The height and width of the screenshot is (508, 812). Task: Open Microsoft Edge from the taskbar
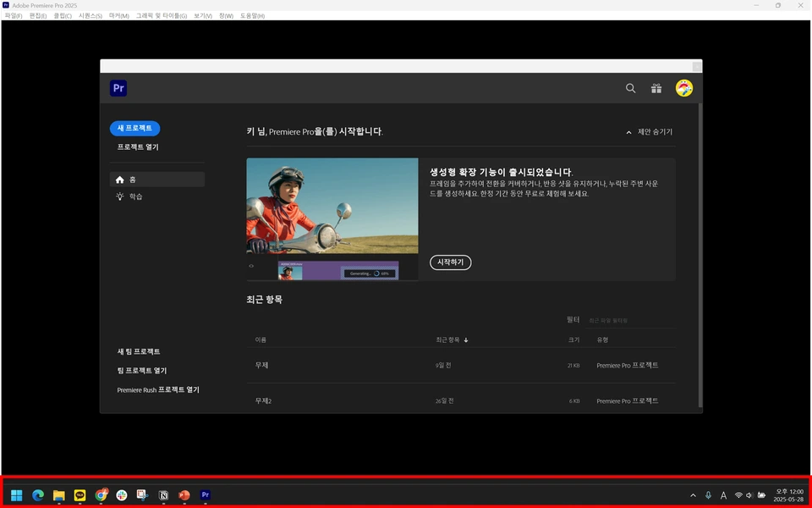(38, 495)
